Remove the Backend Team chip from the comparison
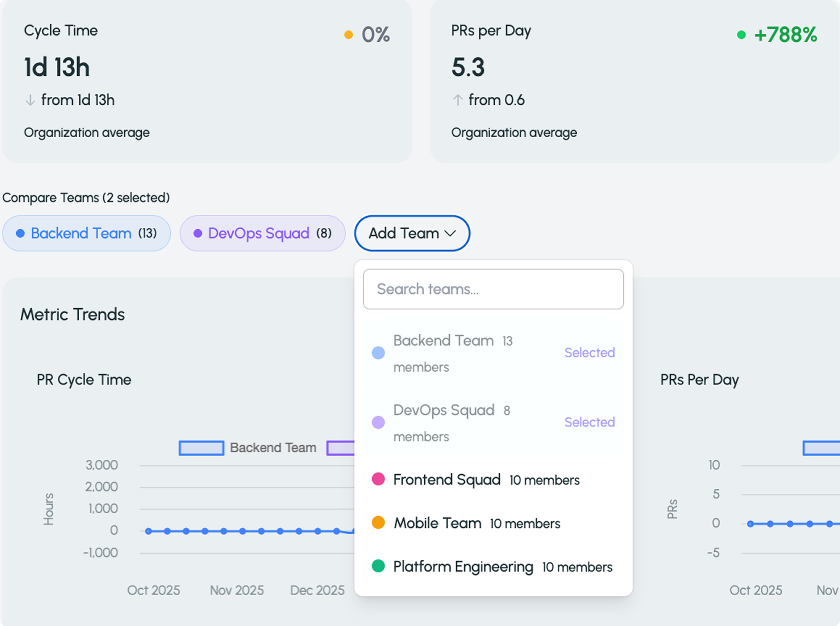 (86, 233)
